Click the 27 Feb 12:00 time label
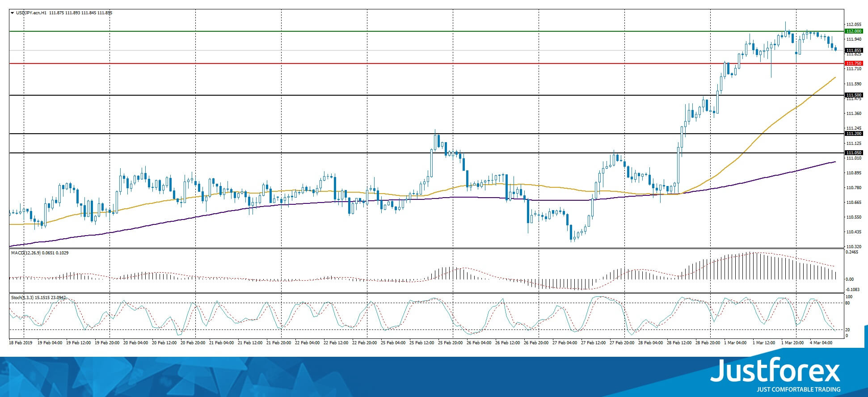The height and width of the screenshot is (397, 868). 593,343
